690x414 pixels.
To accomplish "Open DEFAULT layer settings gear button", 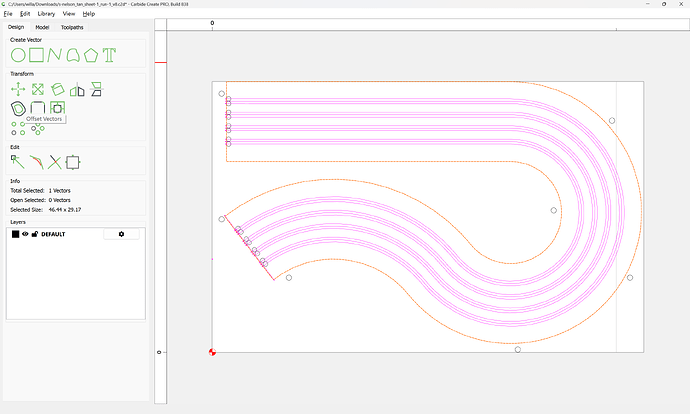I will pos(121,234).
